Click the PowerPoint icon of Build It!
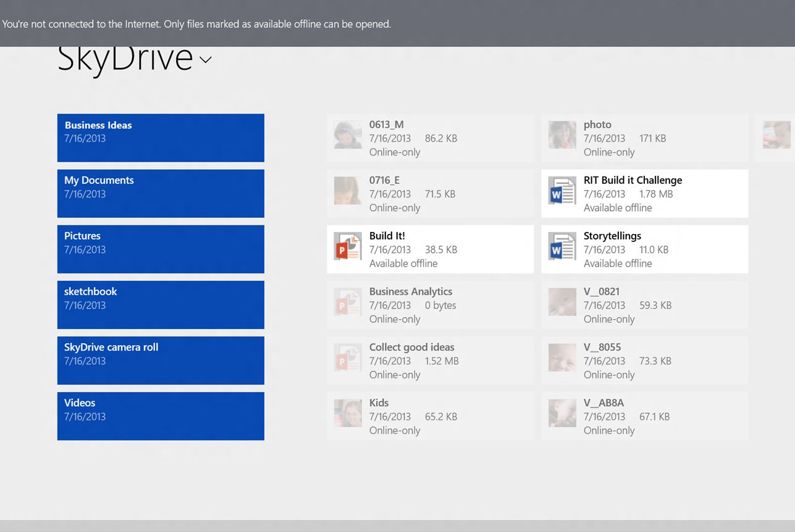The image size is (795, 532). (x=348, y=246)
